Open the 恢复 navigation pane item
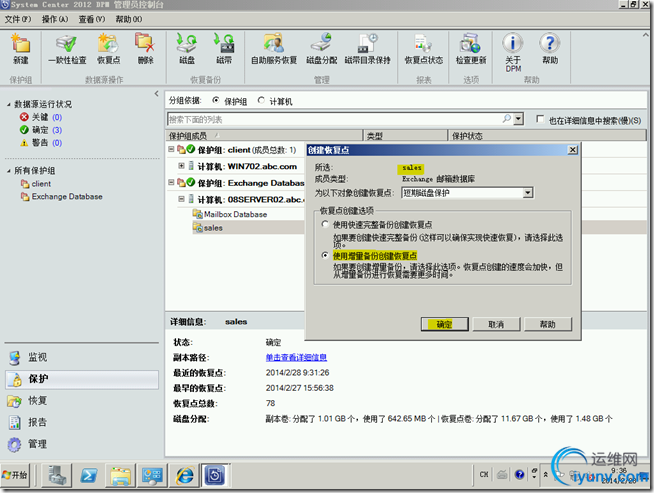 (x=82, y=401)
